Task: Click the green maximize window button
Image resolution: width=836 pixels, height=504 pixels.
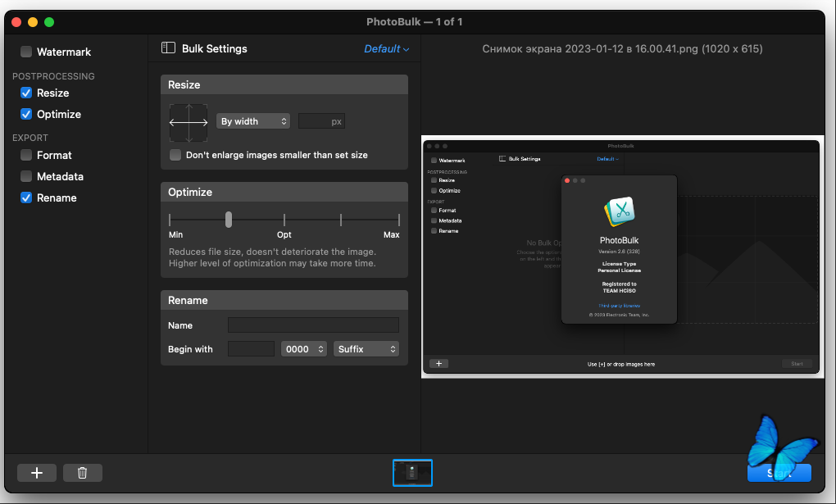Action: (49, 22)
